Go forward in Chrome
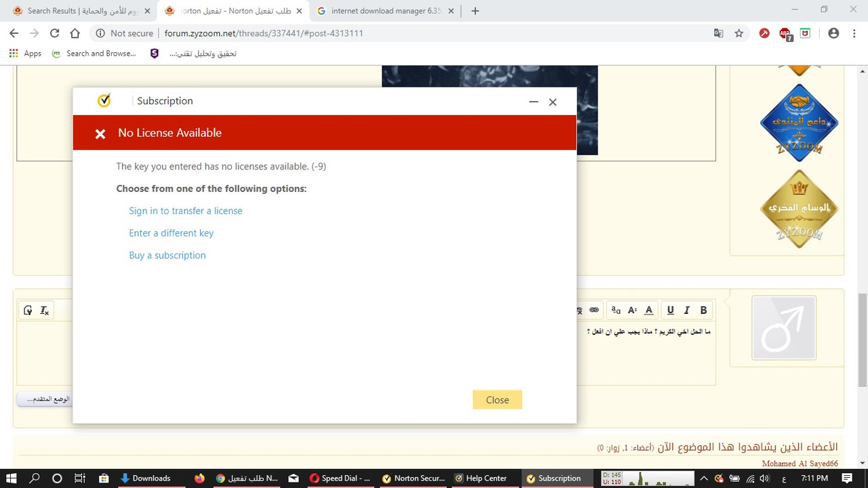 point(34,33)
